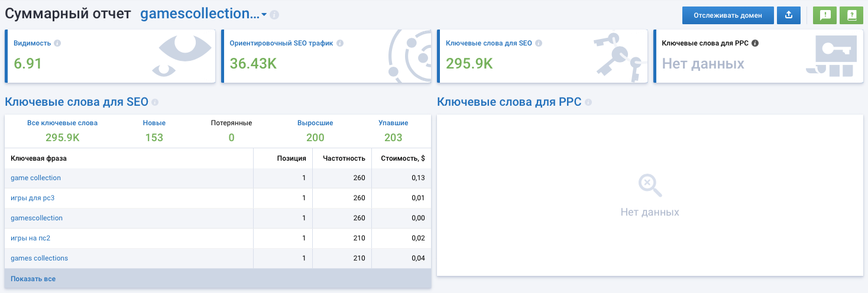Click the export upload icon button
Image resolution: width=868 pixels, height=293 pixels.
(788, 15)
